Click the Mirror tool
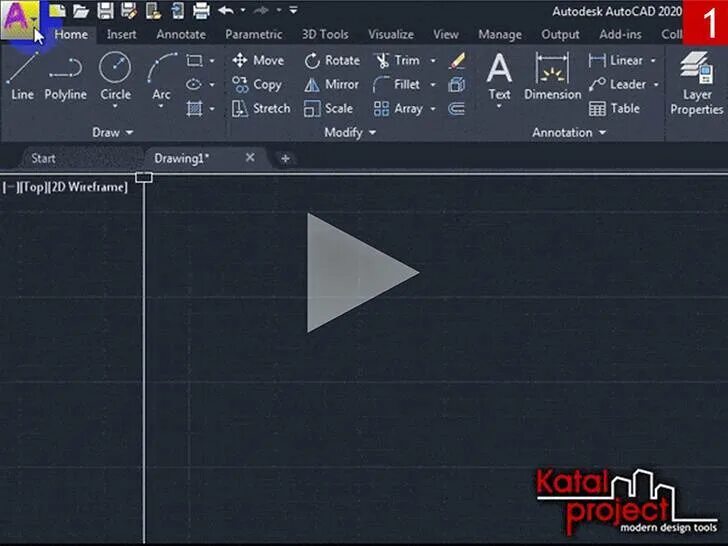 332,84
